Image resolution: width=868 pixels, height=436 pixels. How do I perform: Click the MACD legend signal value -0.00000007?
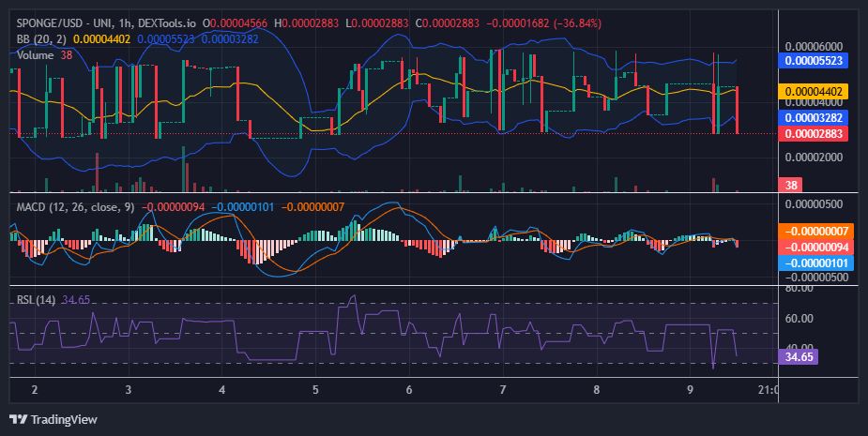(312, 207)
